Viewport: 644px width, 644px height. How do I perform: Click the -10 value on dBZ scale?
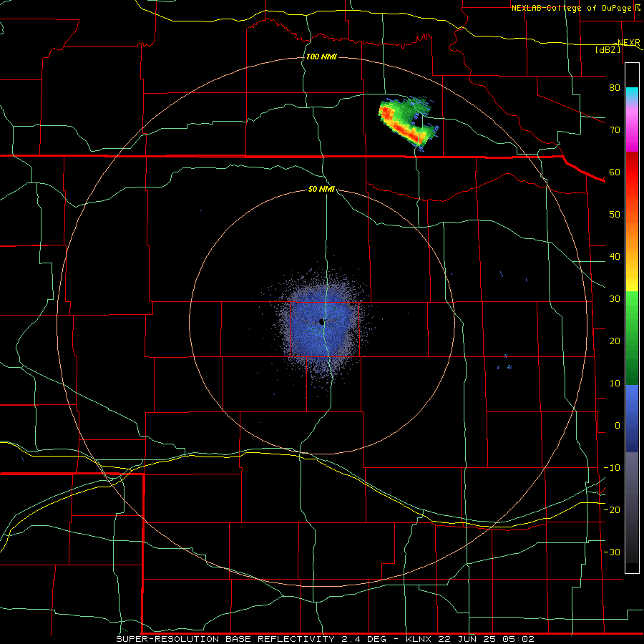[612, 468]
